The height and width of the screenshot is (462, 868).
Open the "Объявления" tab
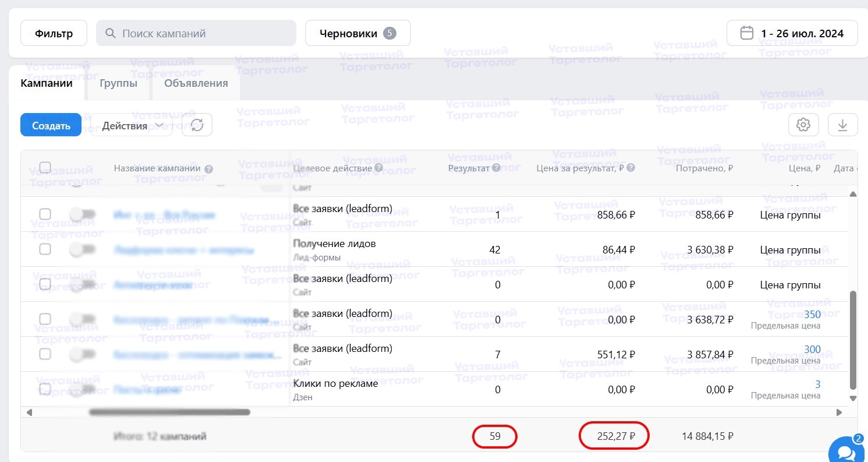click(196, 83)
